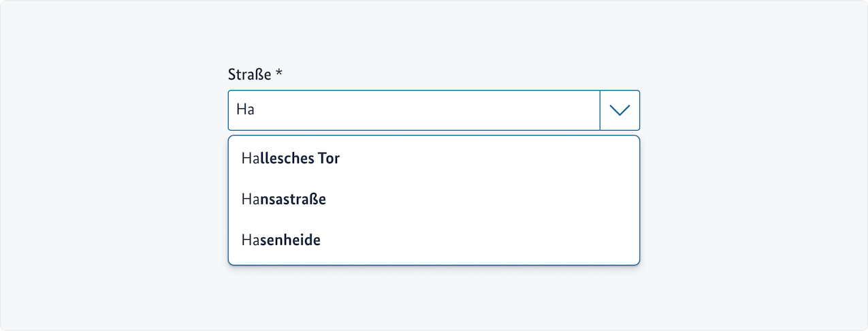Click the empty area of the Straße input box
The height and width of the screenshot is (331, 868).
(443, 110)
